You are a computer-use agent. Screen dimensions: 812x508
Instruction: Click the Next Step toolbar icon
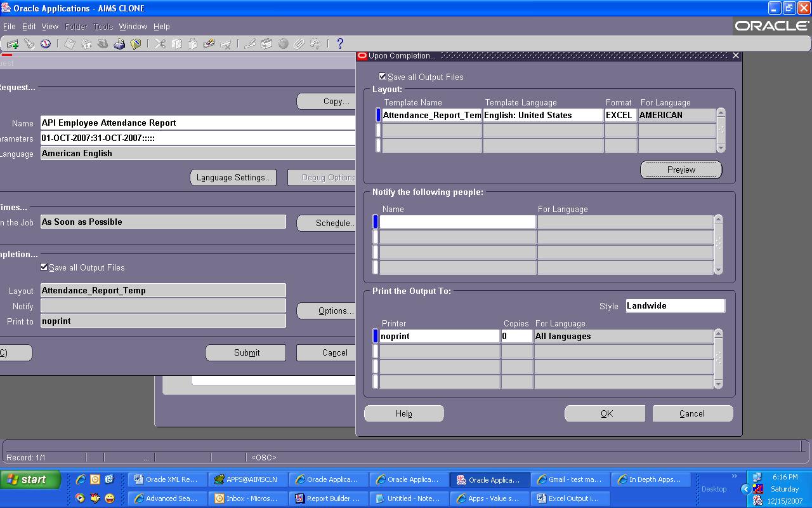(x=86, y=44)
